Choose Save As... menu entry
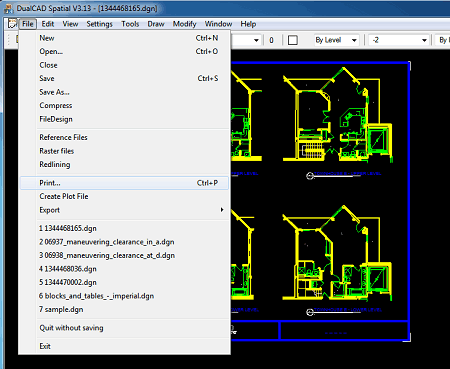Image resolution: width=450 pixels, height=369 pixels. point(124,92)
